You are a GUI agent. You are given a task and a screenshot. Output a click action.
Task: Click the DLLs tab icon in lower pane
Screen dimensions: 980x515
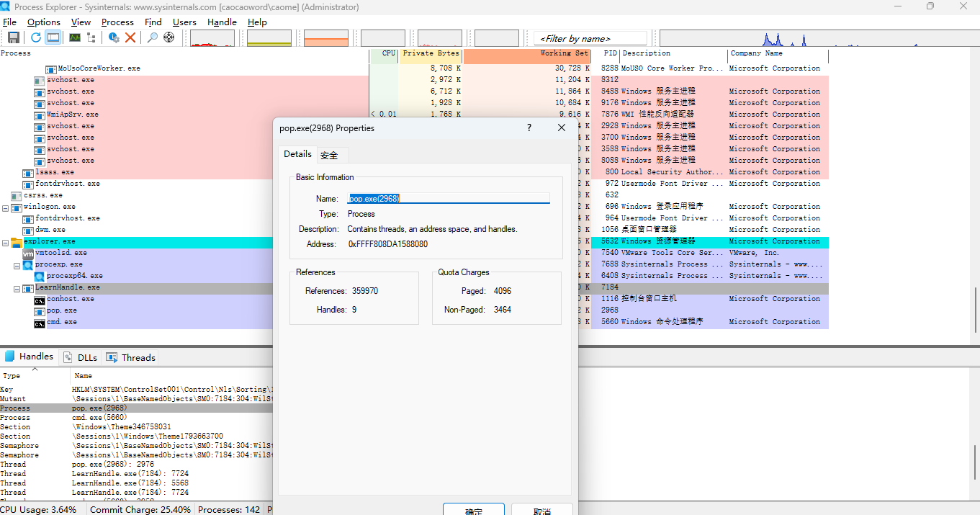[68, 357]
